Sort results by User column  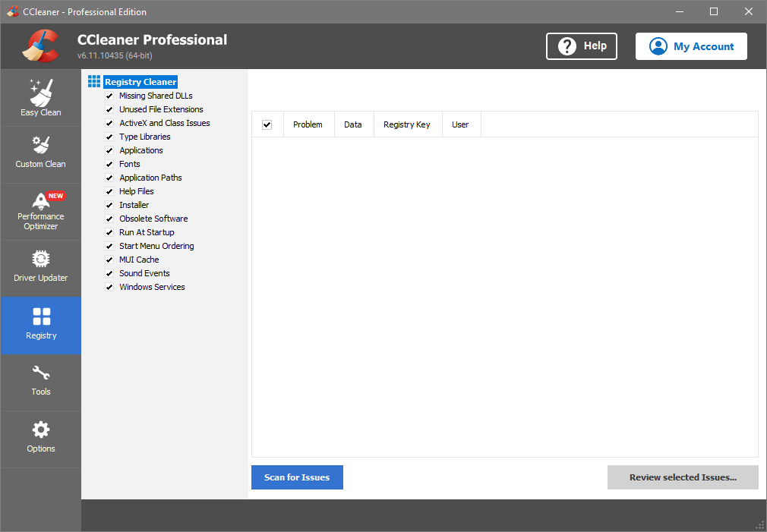pos(460,124)
